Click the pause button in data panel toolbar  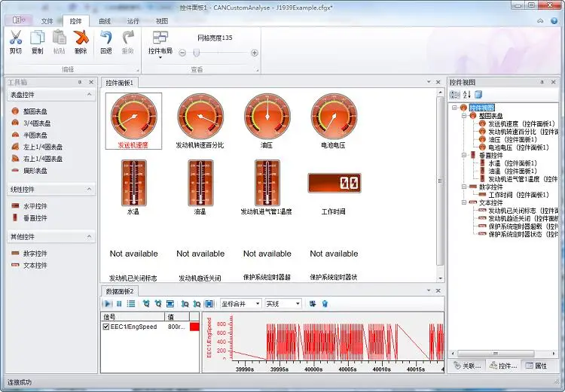(119, 304)
